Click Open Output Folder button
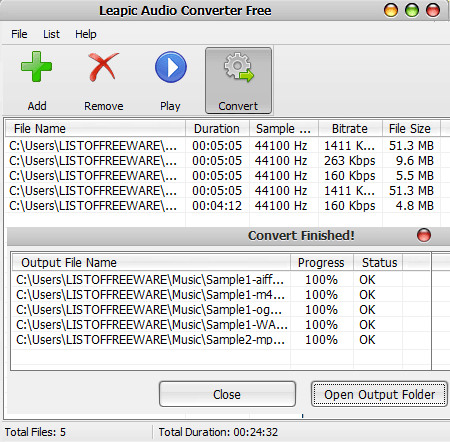 pos(379,394)
